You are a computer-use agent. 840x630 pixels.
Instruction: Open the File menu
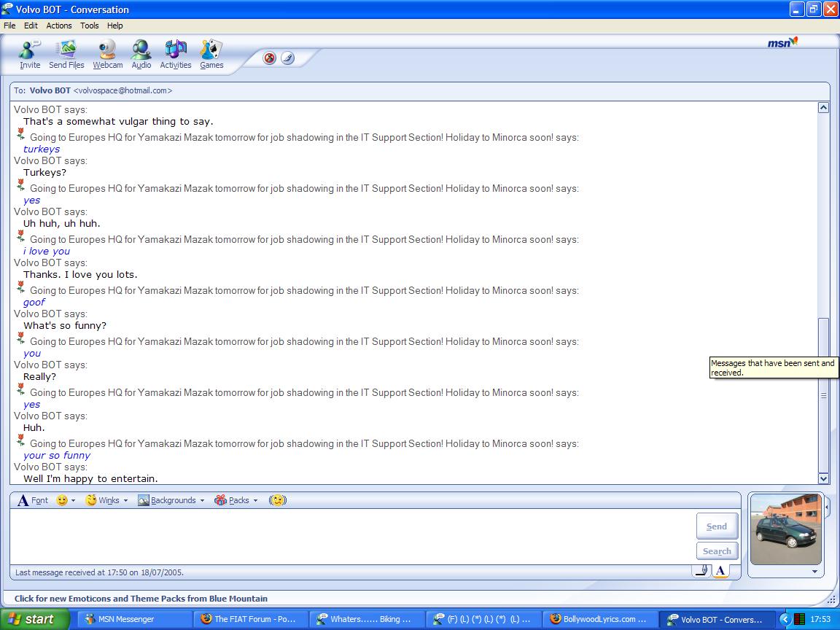[9, 26]
